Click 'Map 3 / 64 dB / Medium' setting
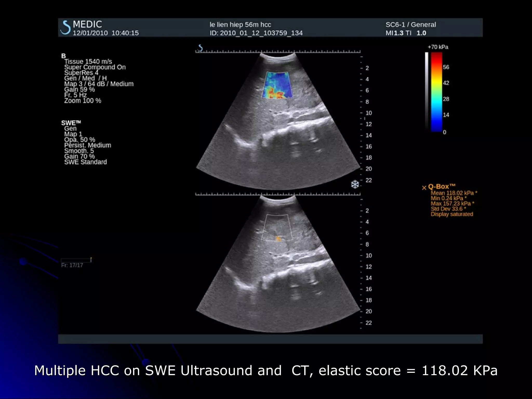The height and width of the screenshot is (399, 532). point(99,84)
